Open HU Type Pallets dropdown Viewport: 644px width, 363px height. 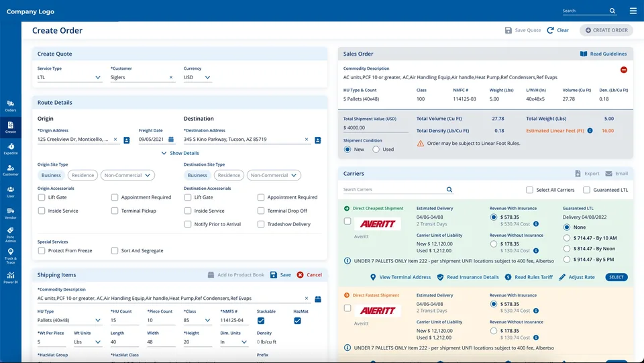click(69, 320)
